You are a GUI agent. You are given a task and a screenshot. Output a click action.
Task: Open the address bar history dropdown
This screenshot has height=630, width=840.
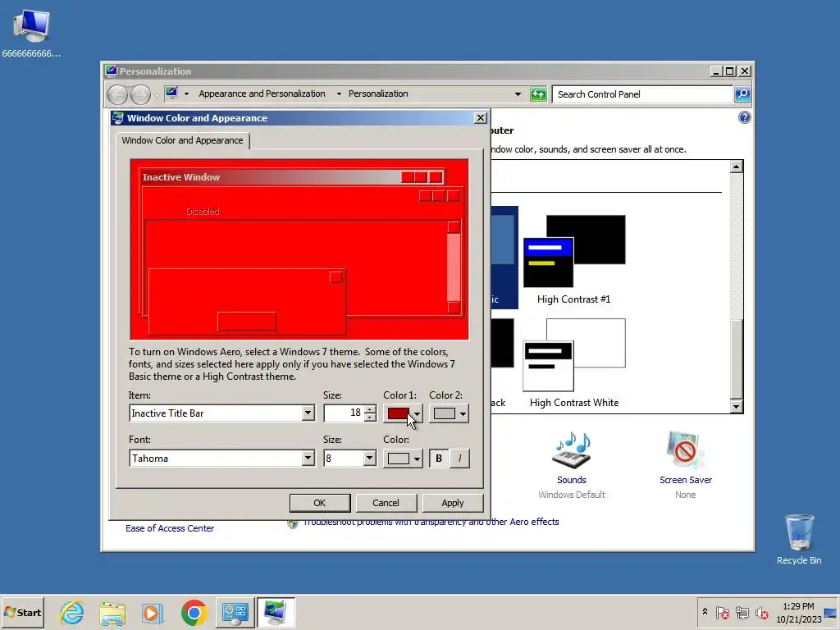[x=518, y=94]
